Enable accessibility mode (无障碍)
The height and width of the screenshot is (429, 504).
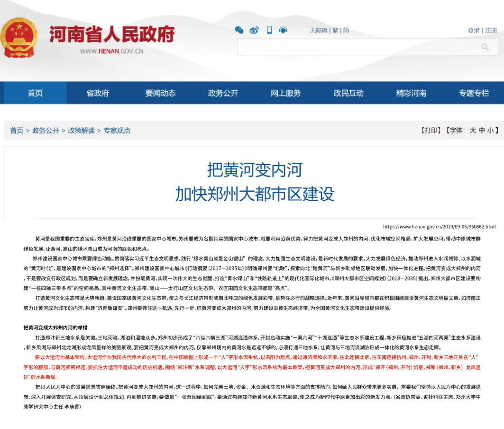[x=319, y=30]
